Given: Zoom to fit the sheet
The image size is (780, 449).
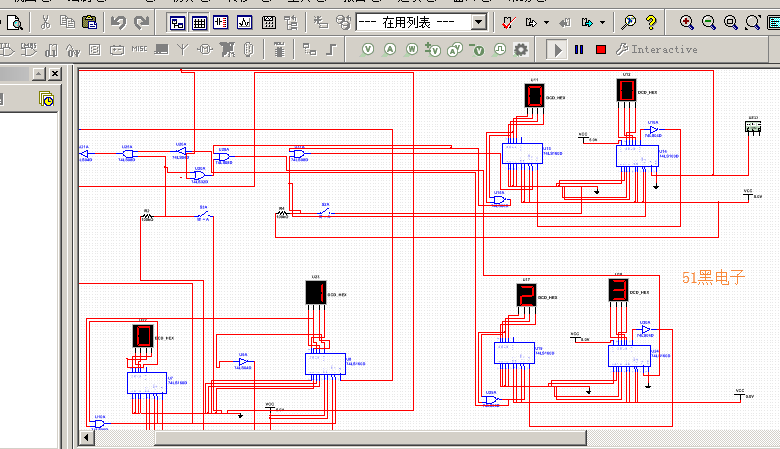Looking at the screenshot, I should point(753,22).
